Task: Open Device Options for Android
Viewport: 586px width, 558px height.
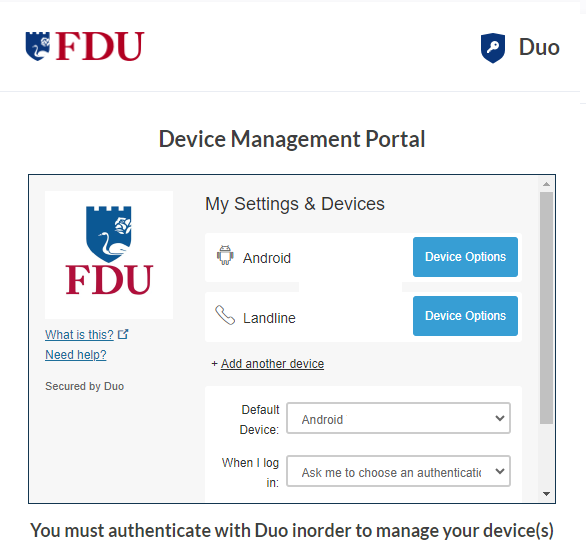Action: [x=465, y=257]
